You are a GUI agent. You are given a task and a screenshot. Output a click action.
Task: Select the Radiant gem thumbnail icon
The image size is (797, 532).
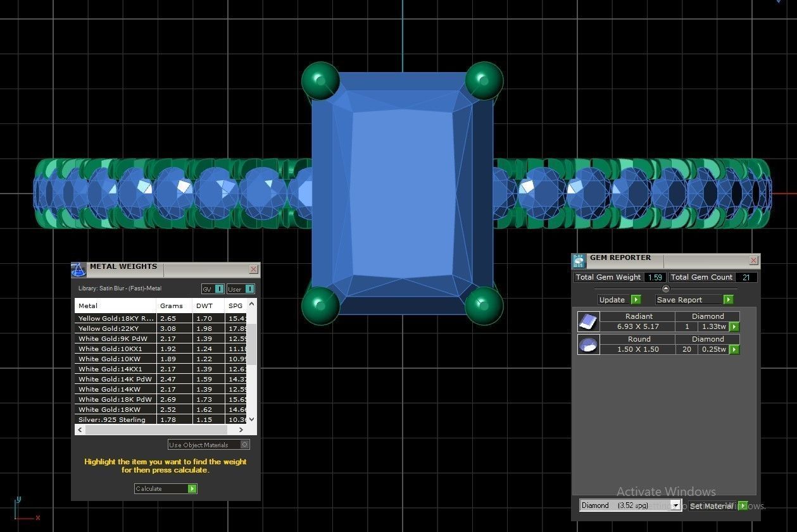(589, 321)
